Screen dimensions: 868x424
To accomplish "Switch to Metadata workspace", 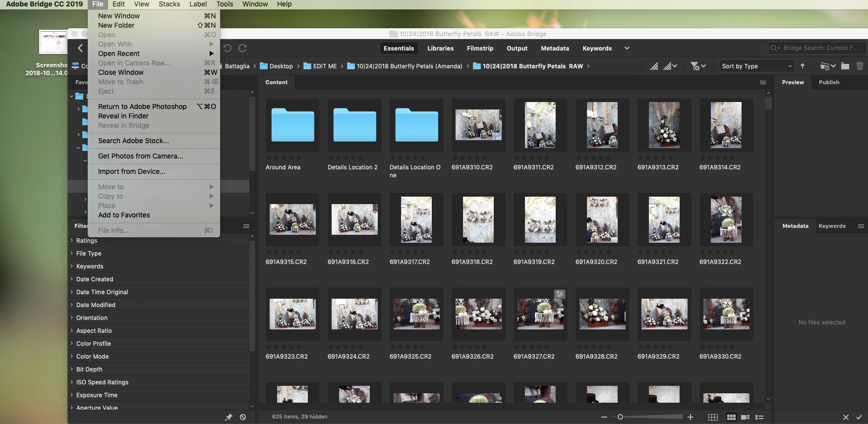I will [x=555, y=48].
